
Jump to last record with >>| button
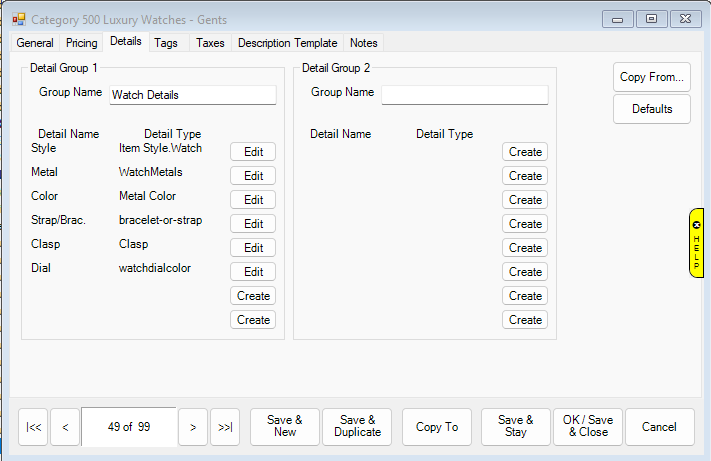pyautogui.click(x=225, y=427)
